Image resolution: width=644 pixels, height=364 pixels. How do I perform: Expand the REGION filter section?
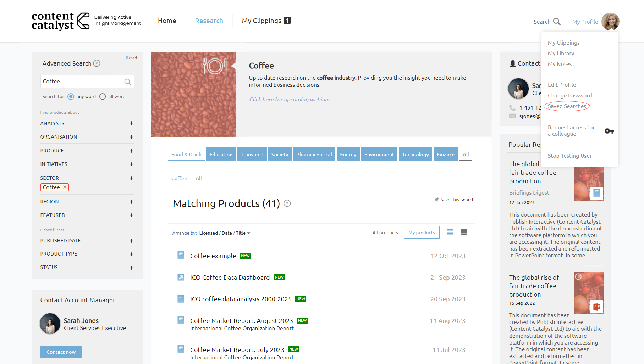tap(131, 202)
